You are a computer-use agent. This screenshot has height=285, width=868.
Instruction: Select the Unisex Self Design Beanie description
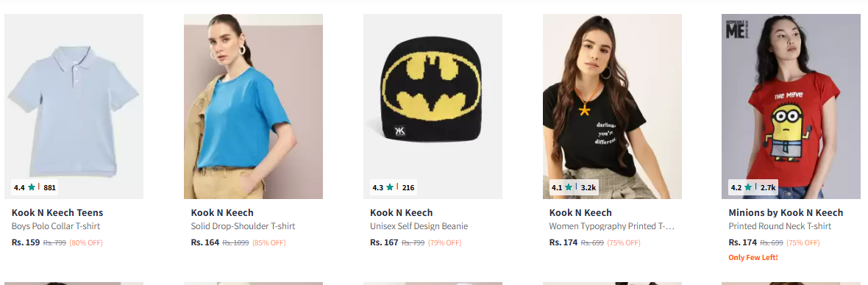[x=419, y=226]
